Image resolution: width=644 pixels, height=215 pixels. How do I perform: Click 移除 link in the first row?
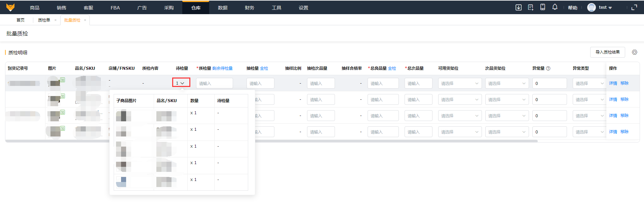coord(624,83)
